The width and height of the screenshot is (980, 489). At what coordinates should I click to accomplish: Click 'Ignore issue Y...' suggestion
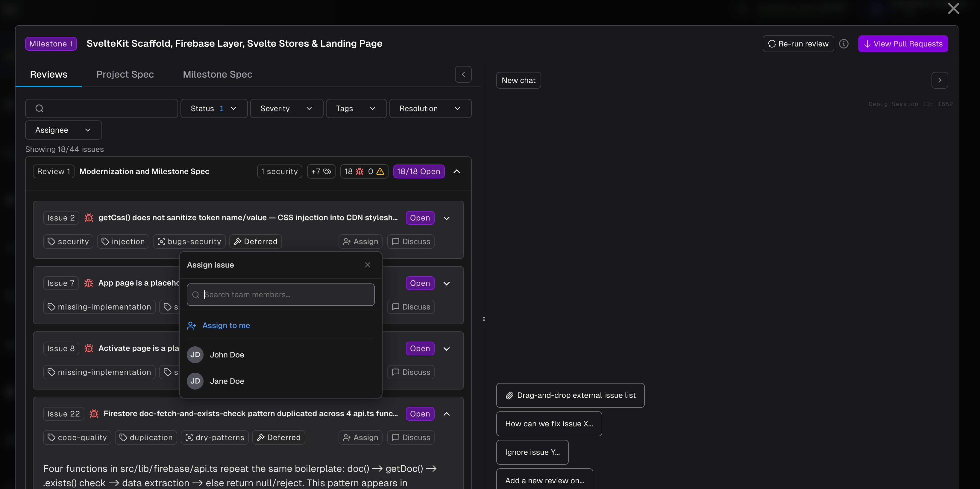click(x=532, y=452)
